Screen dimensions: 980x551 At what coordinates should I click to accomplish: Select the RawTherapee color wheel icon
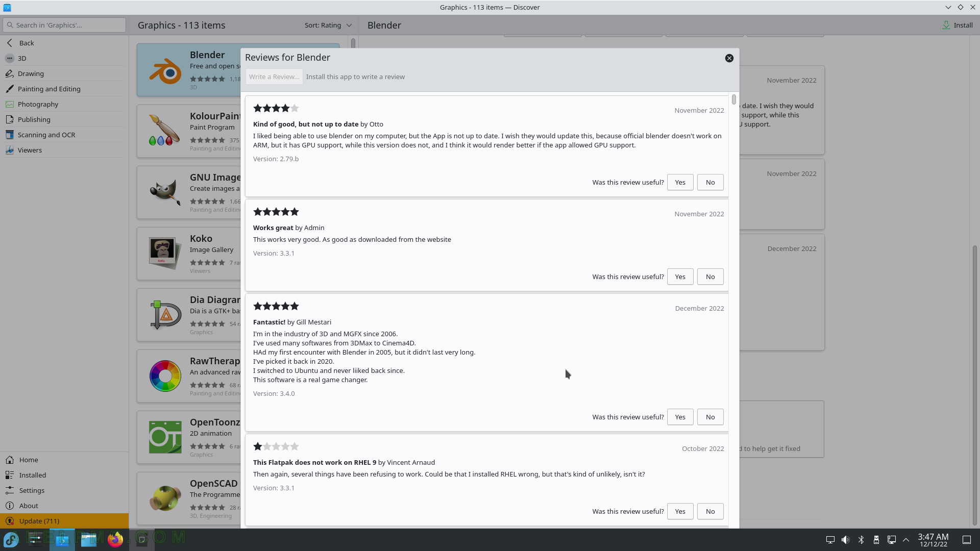pyautogui.click(x=165, y=376)
